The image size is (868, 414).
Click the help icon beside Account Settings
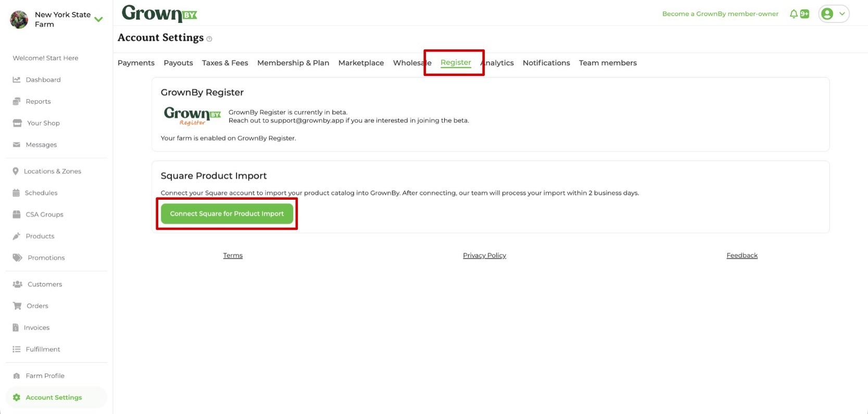(209, 39)
